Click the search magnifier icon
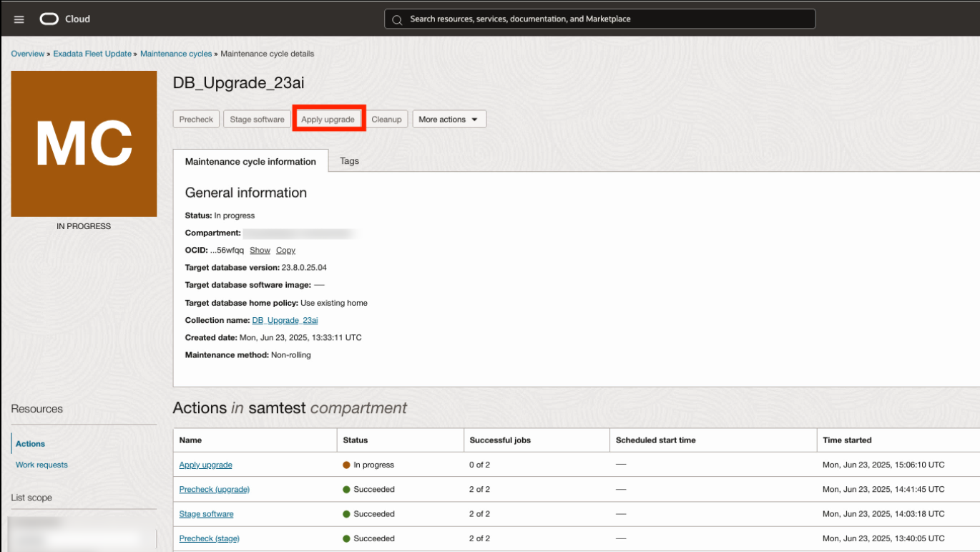This screenshot has height=552, width=980. (x=397, y=19)
